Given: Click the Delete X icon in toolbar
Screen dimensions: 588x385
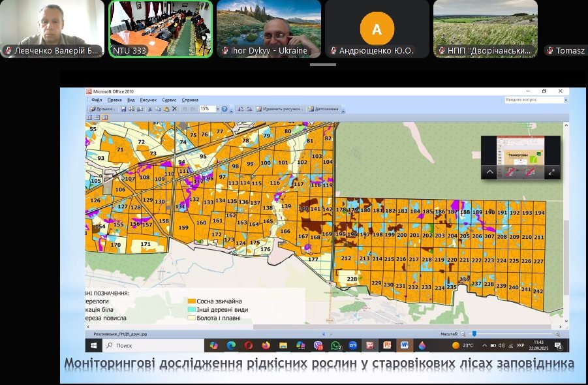Looking at the screenshot, I should [174, 109].
